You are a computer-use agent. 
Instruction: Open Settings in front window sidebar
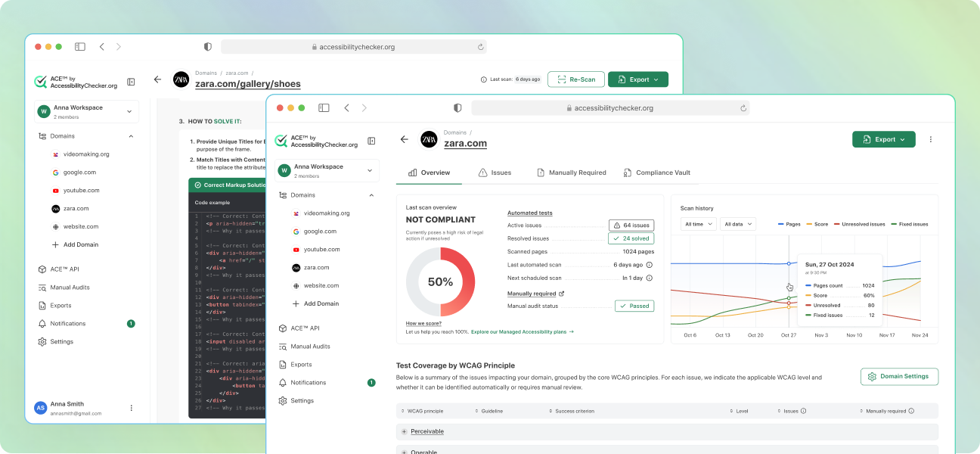point(296,400)
